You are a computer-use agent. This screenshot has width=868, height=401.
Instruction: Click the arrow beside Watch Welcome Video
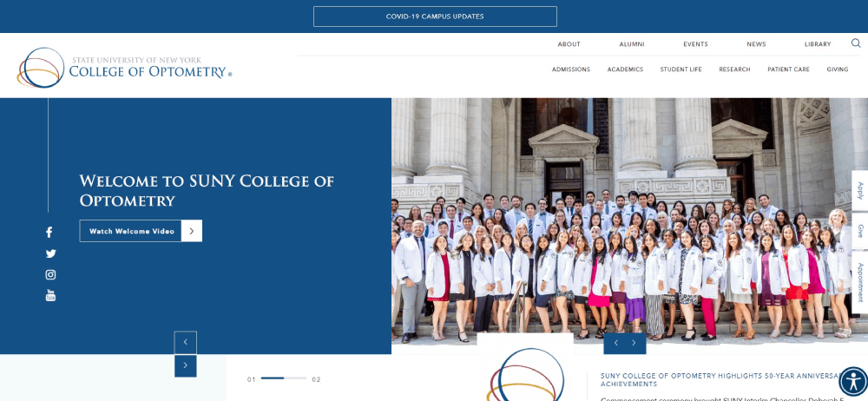192,231
